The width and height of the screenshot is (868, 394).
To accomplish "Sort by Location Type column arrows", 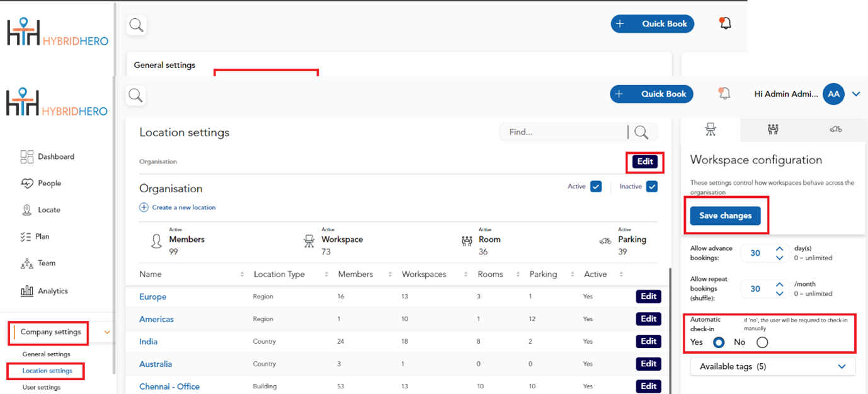I will pyautogui.click(x=326, y=275).
